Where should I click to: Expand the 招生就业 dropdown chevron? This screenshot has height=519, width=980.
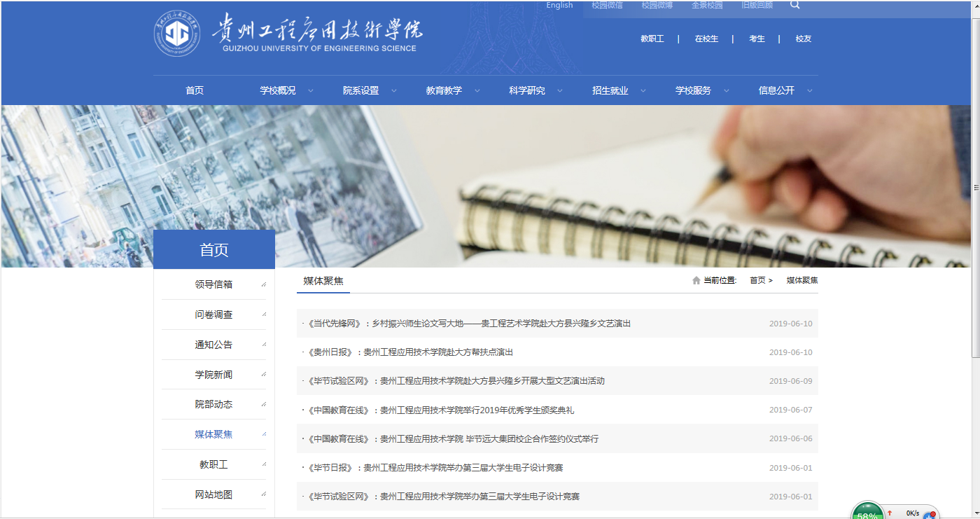coord(643,91)
